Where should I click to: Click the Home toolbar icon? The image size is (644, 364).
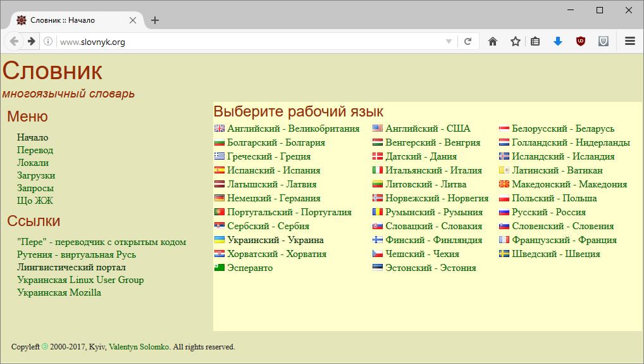click(x=493, y=41)
